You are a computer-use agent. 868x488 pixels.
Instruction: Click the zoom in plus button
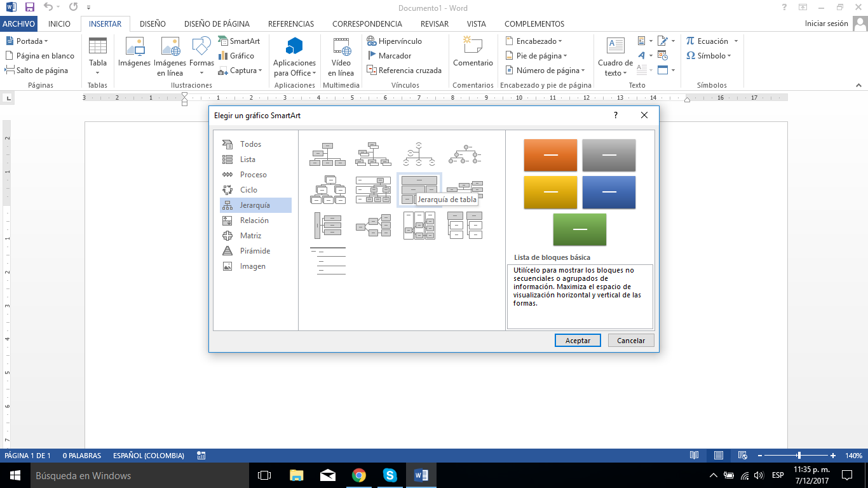point(833,456)
